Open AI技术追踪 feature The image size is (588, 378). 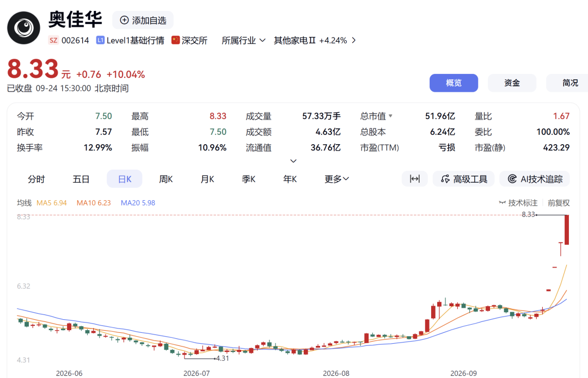coord(535,179)
